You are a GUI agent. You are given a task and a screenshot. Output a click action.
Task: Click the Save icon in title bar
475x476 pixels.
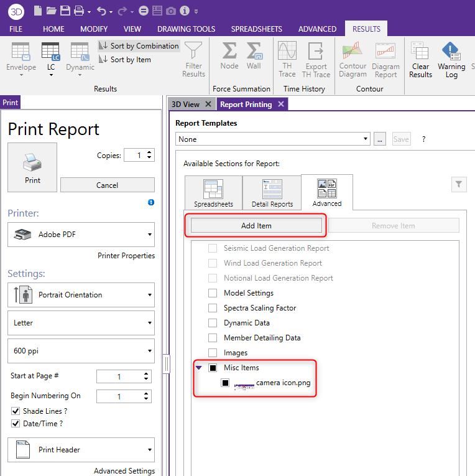click(65, 11)
